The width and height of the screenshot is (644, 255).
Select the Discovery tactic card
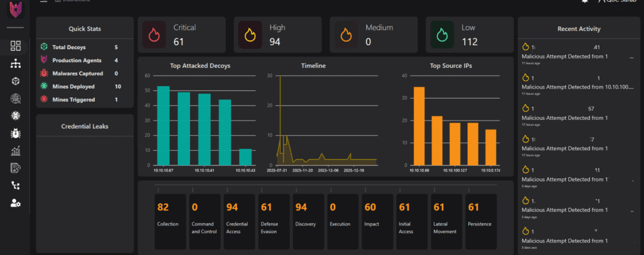308,221
